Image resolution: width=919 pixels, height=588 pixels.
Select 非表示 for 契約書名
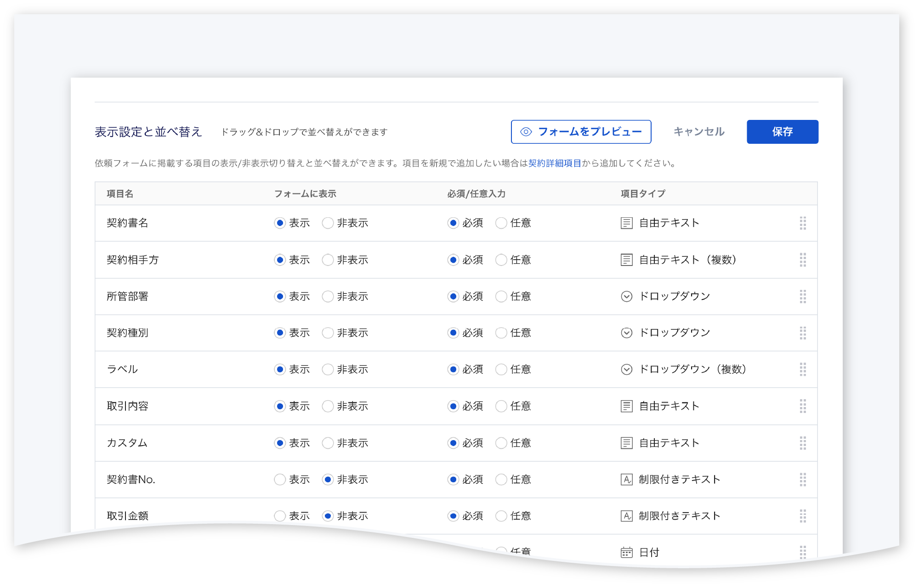pyautogui.click(x=328, y=223)
